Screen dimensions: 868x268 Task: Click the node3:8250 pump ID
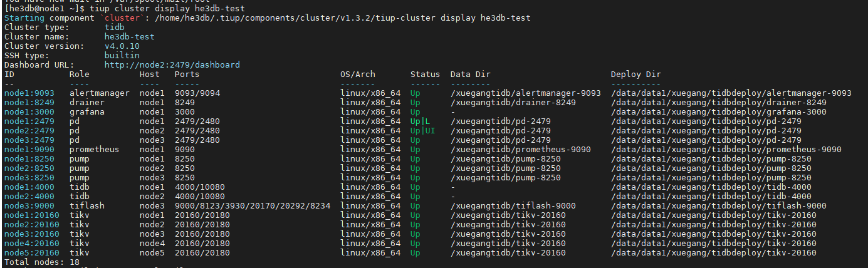click(29, 178)
